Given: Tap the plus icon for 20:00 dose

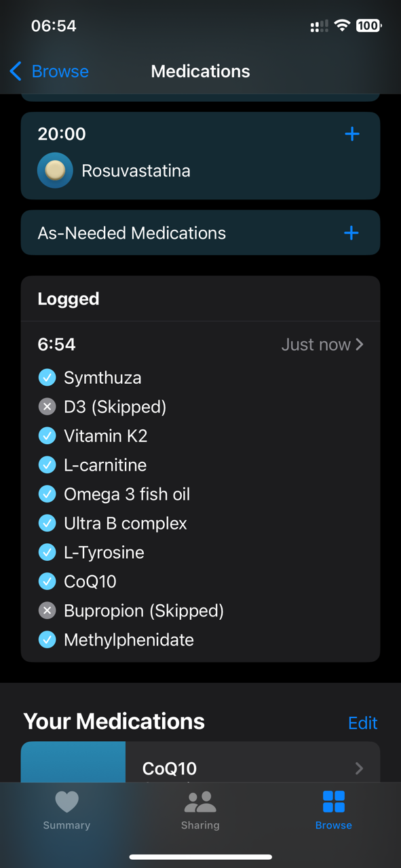Looking at the screenshot, I should click(x=351, y=134).
